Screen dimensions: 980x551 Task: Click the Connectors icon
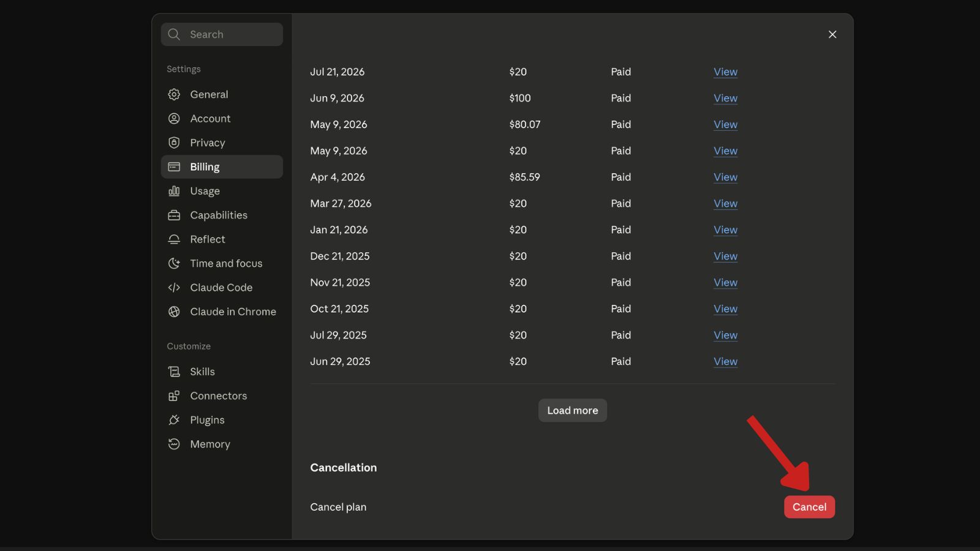[x=174, y=396]
